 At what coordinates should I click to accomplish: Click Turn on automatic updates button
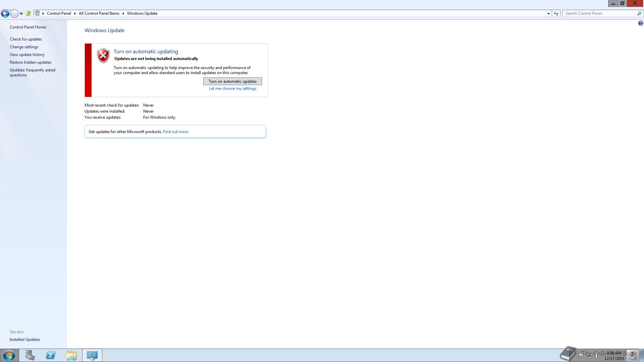232,81
